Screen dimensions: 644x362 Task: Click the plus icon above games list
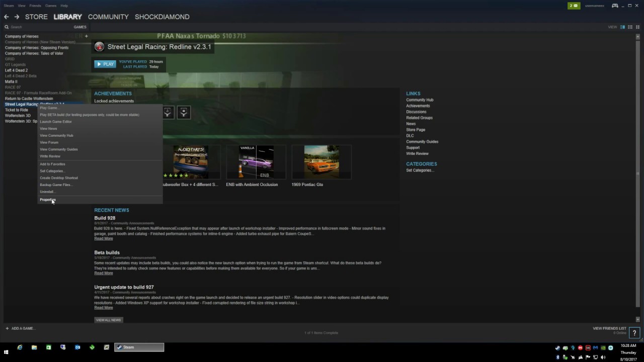(x=86, y=36)
